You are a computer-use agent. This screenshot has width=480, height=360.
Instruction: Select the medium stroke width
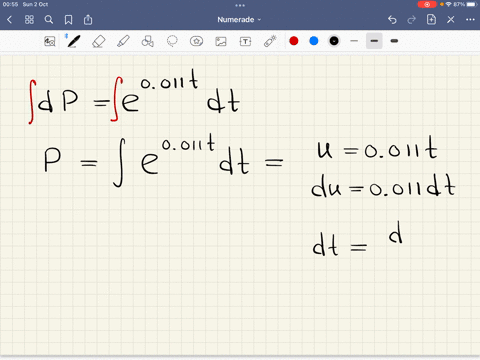point(374,41)
